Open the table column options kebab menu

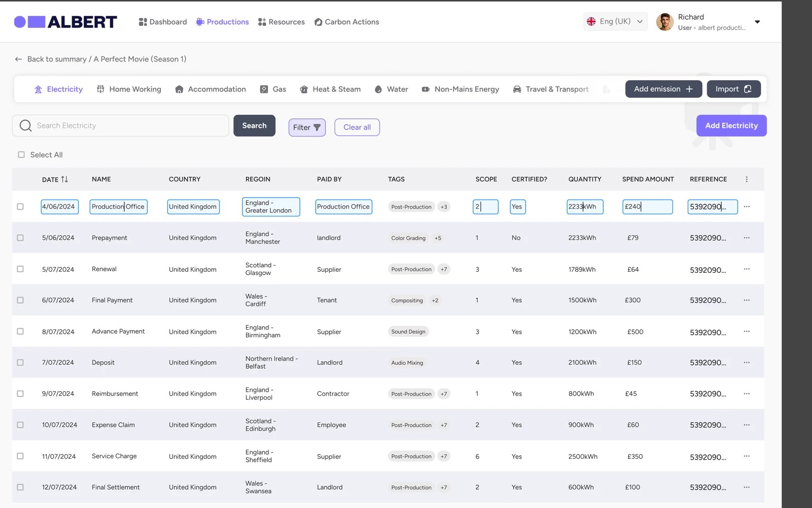click(747, 179)
